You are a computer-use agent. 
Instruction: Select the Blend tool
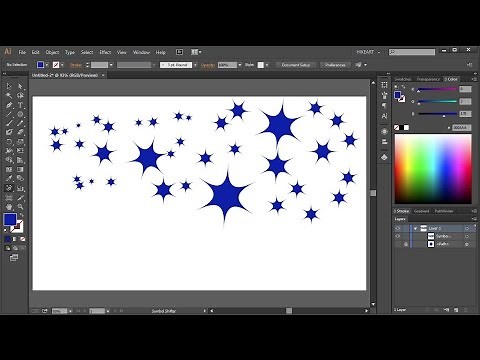click(20, 178)
